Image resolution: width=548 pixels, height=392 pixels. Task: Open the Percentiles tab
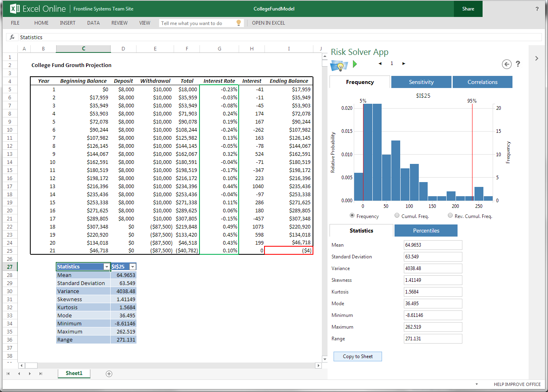tap(426, 231)
